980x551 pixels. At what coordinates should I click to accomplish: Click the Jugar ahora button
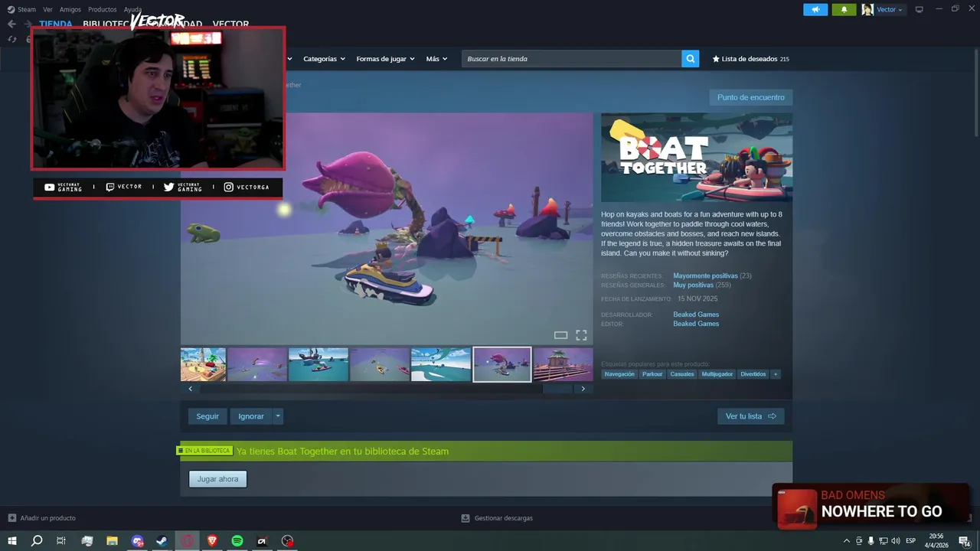[217, 479]
